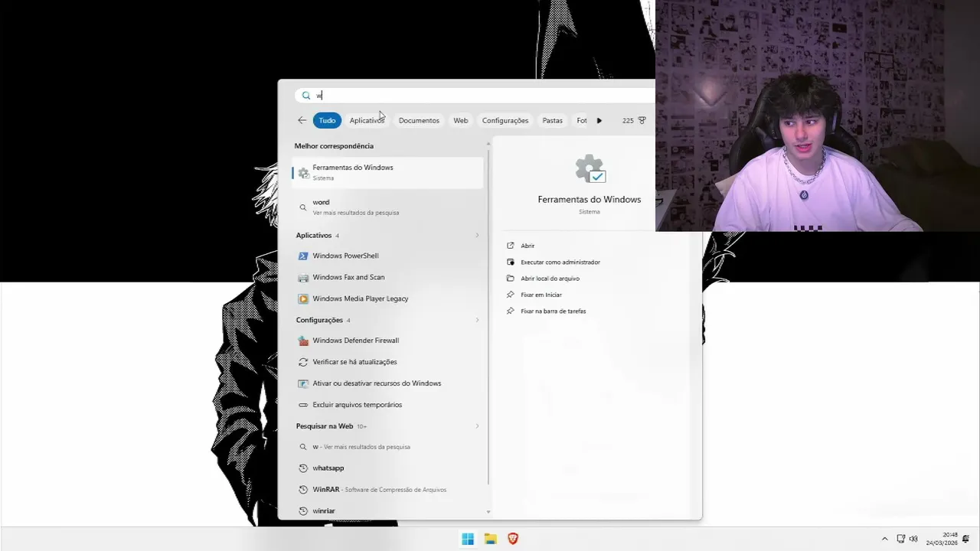Click the update refresh icon for Verificar atualizações
Screen dimensions: 980x551
click(x=303, y=362)
